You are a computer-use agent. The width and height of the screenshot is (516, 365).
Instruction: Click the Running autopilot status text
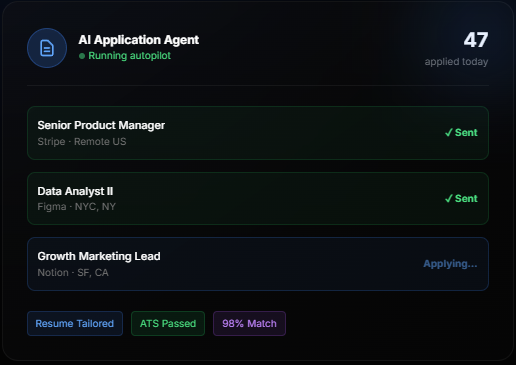click(129, 56)
